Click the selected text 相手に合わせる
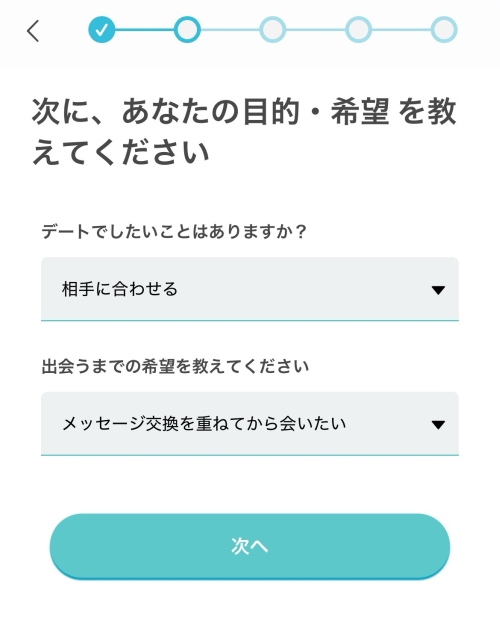Screen dimensions: 500x623 (x=120, y=289)
